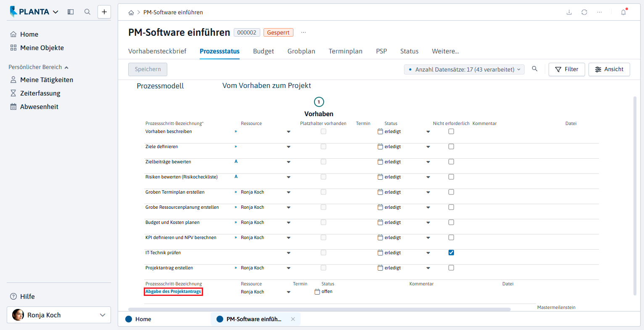Switch to the Budget tab
Screen dimensions: 644x330
[x=264, y=51]
